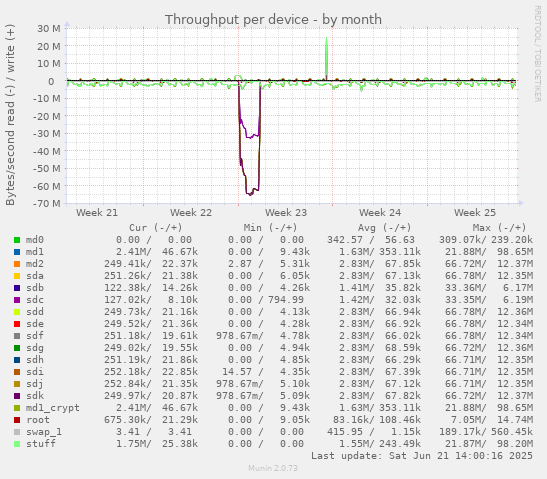
Task: Select the sdk legend label
Action: (35, 396)
